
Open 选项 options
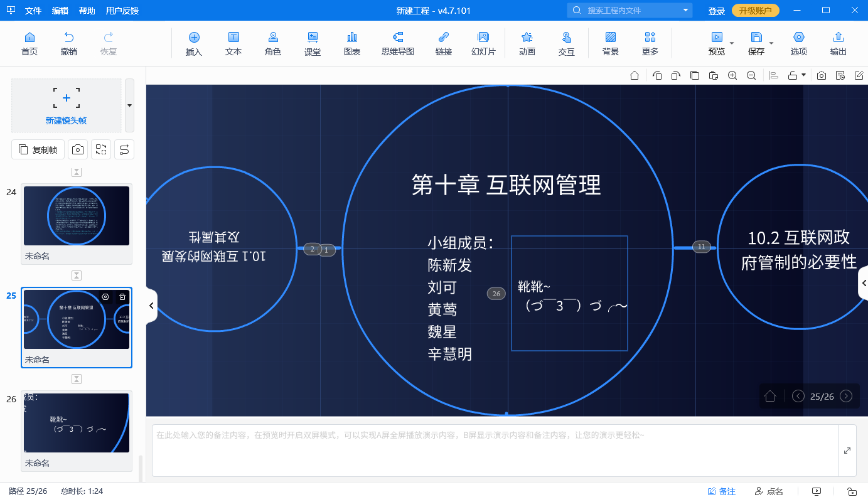pos(799,43)
